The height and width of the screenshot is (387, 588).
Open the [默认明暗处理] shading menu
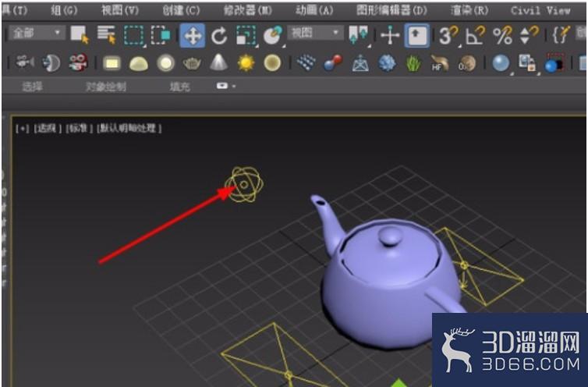(x=129, y=129)
